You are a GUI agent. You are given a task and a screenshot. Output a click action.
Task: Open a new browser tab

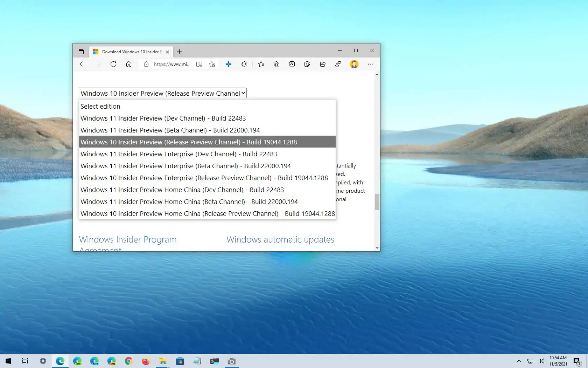[x=179, y=52]
